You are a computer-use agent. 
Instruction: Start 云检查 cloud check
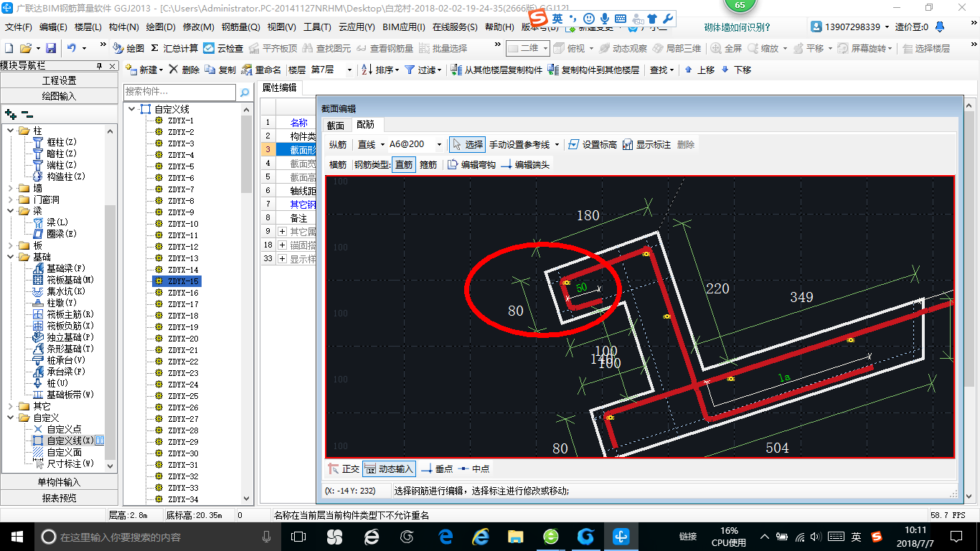(223, 48)
